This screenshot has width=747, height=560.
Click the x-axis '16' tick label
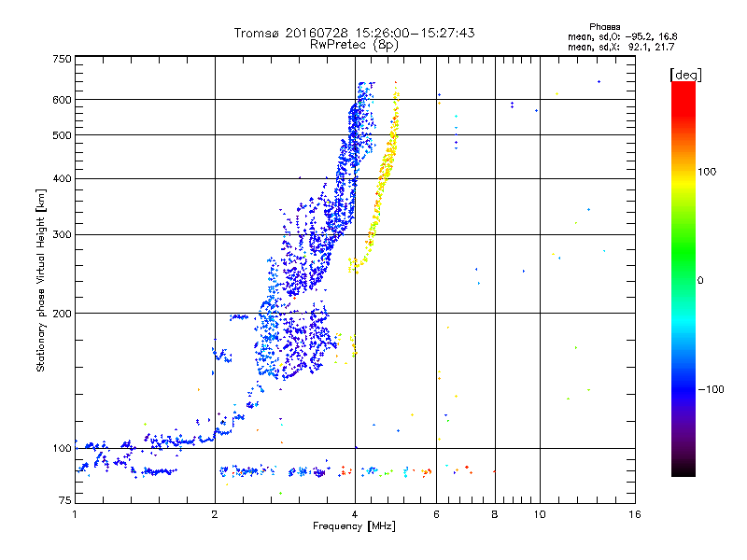point(635,514)
